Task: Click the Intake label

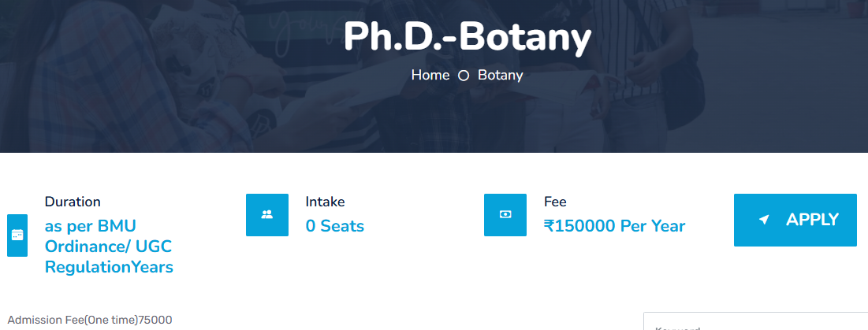Action: coord(325,202)
